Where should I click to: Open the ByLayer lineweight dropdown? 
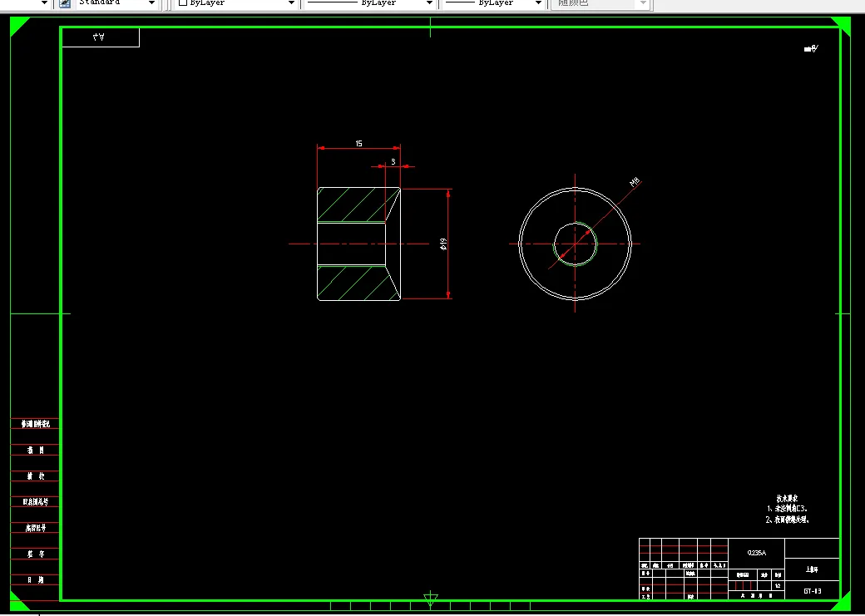(x=494, y=2)
